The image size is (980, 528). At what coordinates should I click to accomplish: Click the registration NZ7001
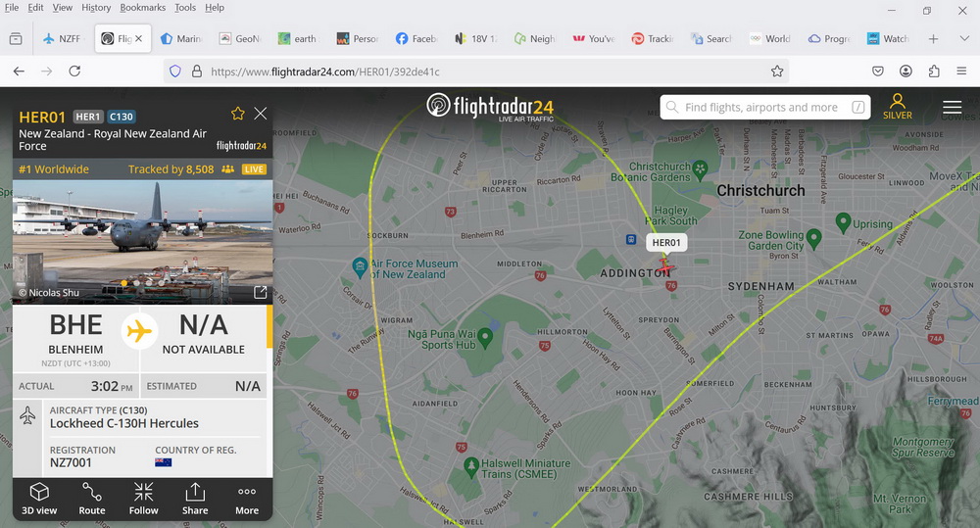pos(71,463)
